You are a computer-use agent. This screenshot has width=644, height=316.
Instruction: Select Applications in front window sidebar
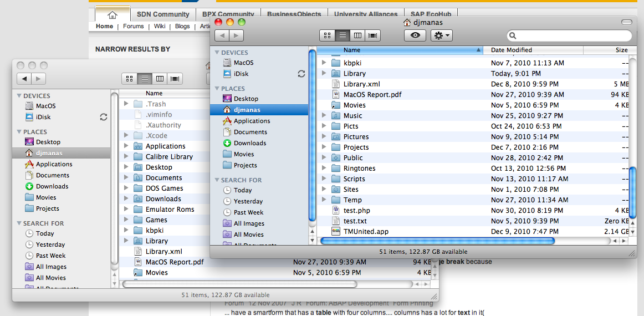point(252,121)
